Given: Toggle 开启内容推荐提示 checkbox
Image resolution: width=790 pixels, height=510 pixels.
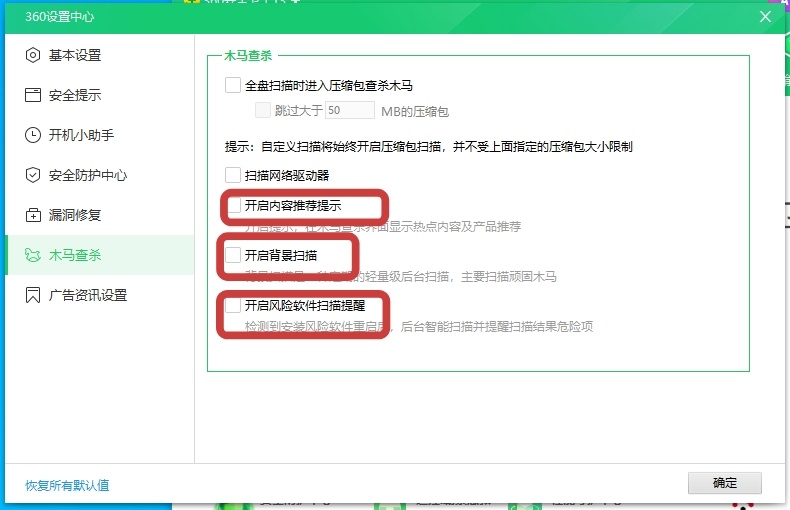Looking at the screenshot, I should [x=233, y=205].
